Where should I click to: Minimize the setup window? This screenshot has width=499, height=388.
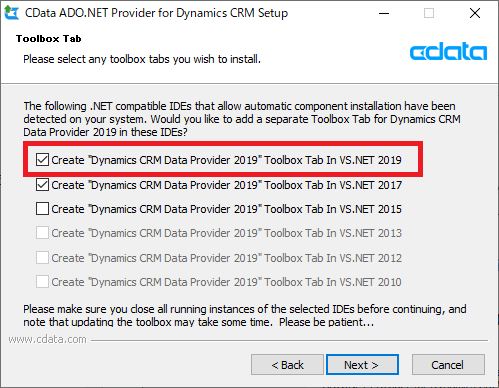click(x=384, y=13)
